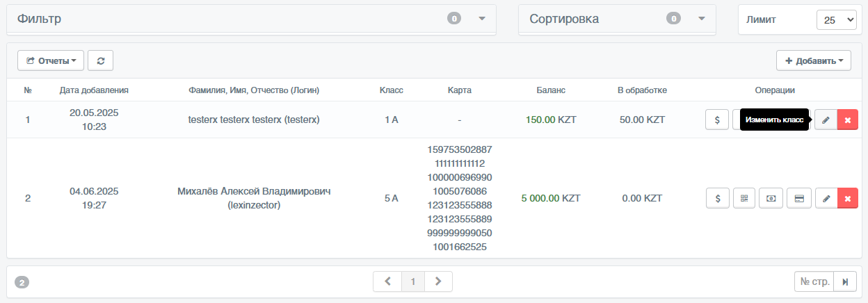Select the name Михалёв Алексей Владимирович

(254, 191)
